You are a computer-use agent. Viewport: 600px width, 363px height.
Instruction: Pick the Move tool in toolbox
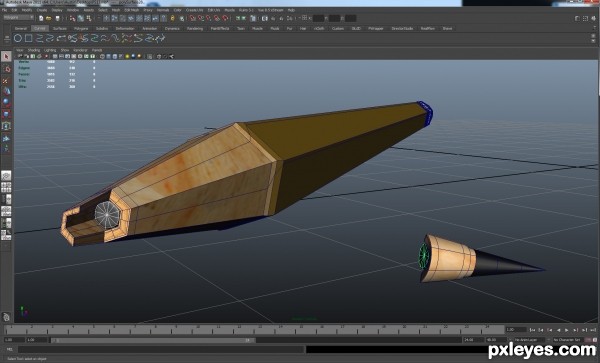click(6, 91)
